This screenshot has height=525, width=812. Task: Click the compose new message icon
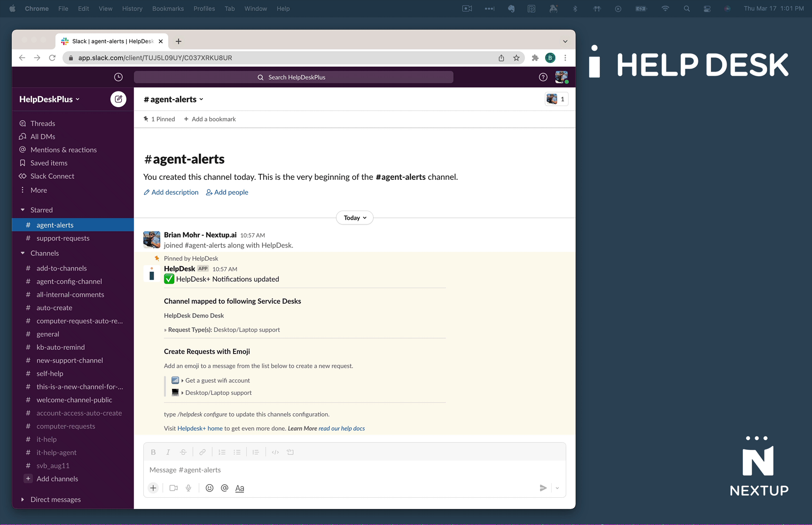coord(118,99)
